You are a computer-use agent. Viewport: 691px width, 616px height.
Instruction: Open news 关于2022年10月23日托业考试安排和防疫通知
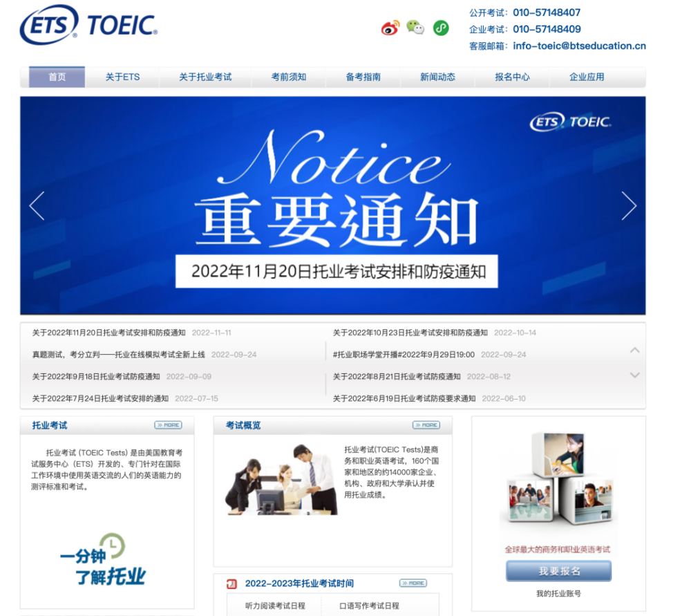pyautogui.click(x=410, y=333)
